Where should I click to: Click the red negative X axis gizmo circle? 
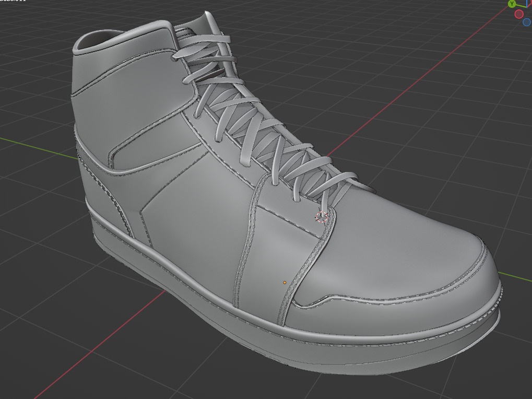coord(519,14)
